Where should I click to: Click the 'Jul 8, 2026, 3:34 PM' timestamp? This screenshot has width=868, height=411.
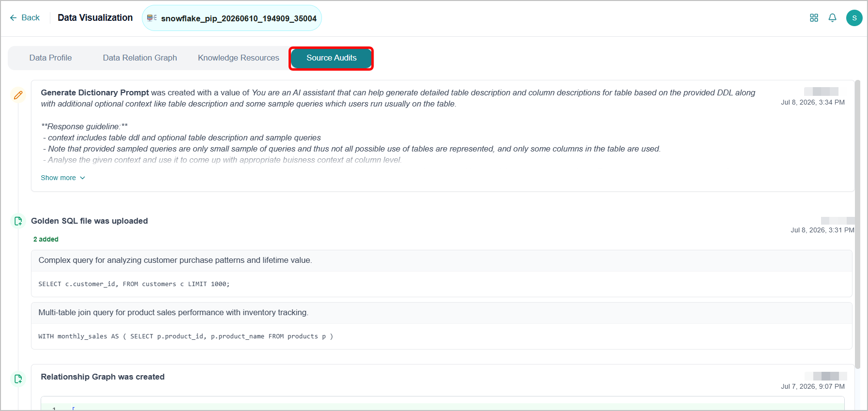coord(813,103)
